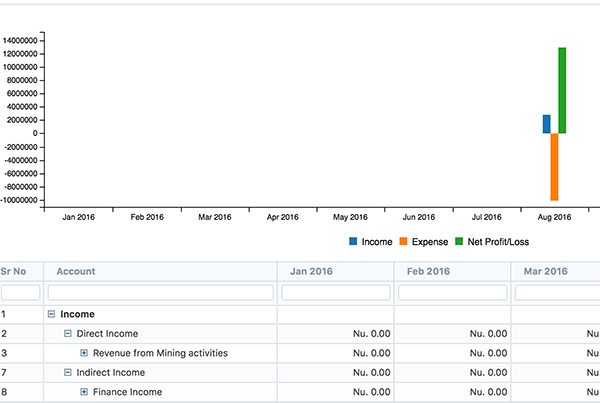Click Finance Income Jan 2016 value
The height and width of the screenshot is (403, 600).
point(372,392)
